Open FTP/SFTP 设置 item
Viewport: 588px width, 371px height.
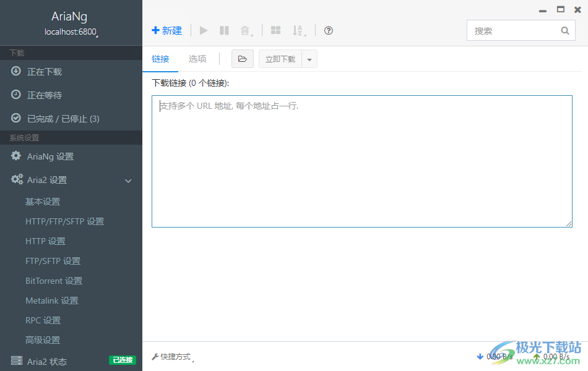tap(53, 261)
